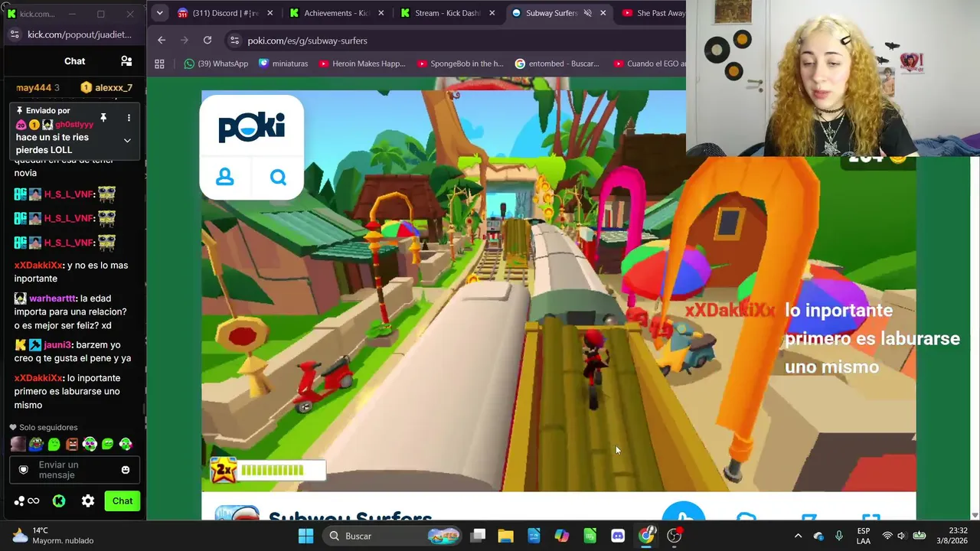
Task: Open Kick chat settings gear
Action: point(88,500)
